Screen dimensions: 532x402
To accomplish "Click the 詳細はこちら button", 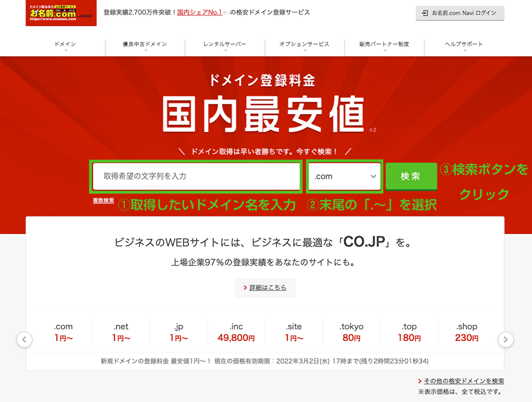I will click(265, 288).
